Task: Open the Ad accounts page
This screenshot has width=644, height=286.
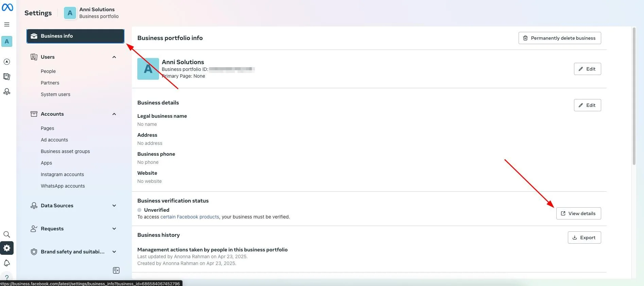Action: pos(54,140)
